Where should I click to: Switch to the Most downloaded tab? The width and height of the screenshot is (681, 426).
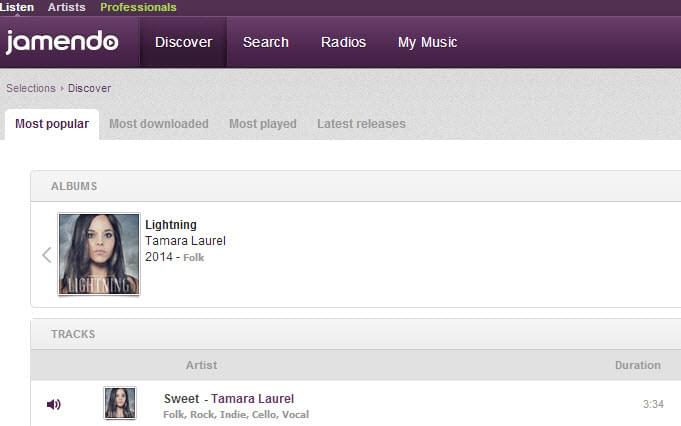[x=158, y=124]
